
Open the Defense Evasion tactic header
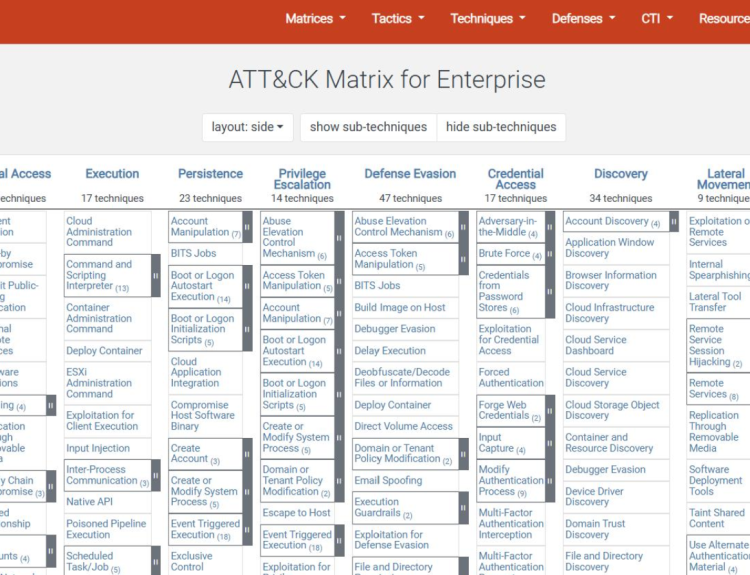(410, 174)
